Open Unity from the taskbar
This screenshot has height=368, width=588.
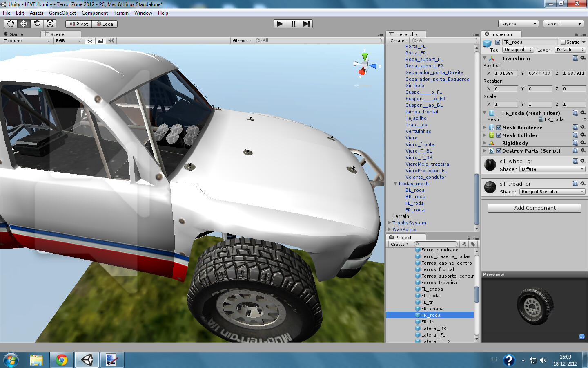click(x=87, y=360)
